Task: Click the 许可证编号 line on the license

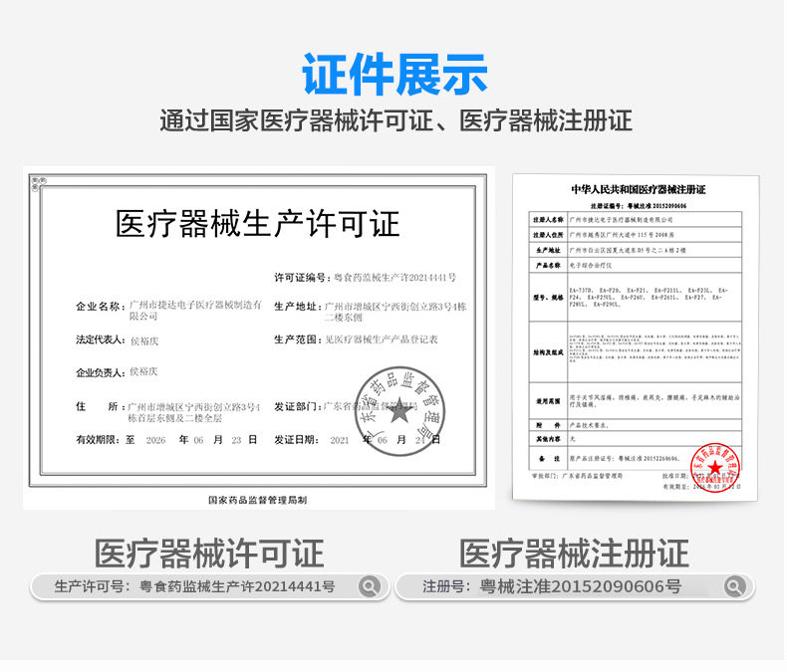Action: coord(365,278)
